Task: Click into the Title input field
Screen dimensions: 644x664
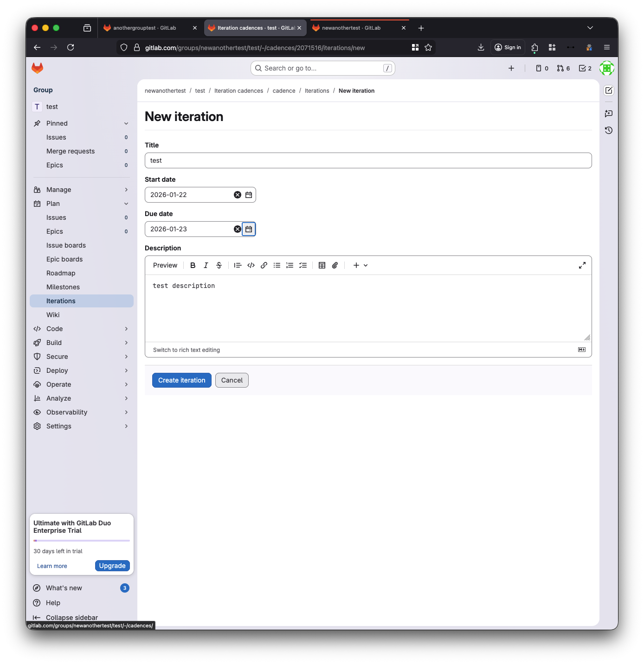Action: pyautogui.click(x=368, y=160)
